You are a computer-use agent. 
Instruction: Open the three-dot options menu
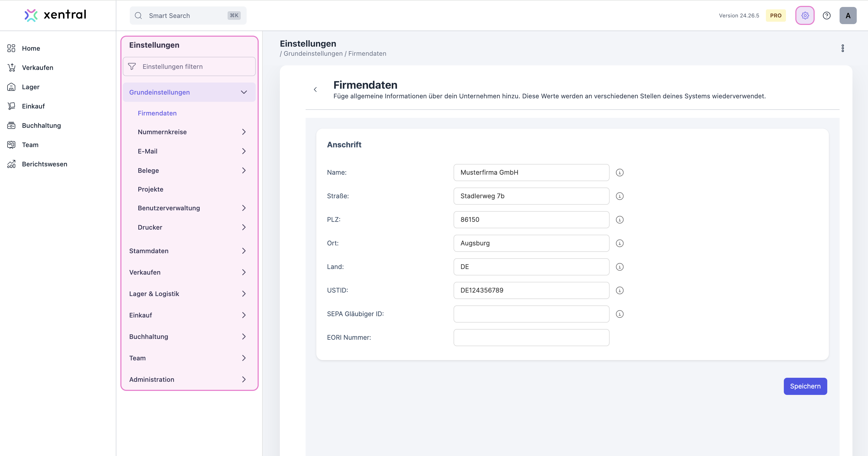(842, 48)
